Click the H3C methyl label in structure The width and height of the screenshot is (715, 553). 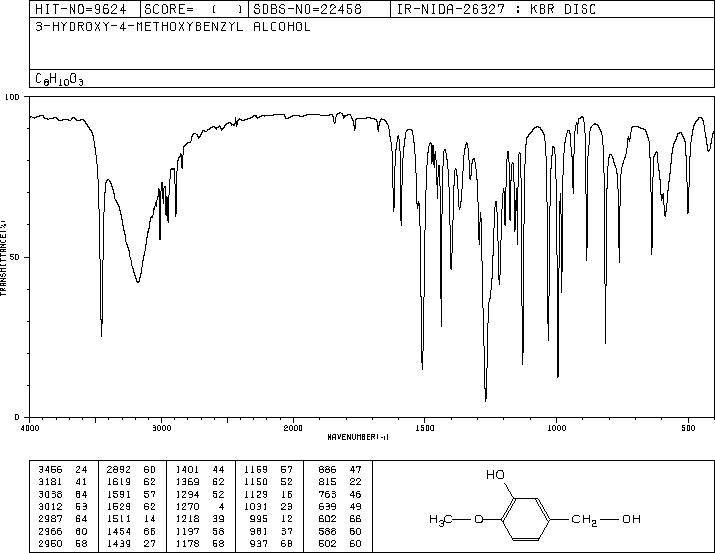pos(440,520)
